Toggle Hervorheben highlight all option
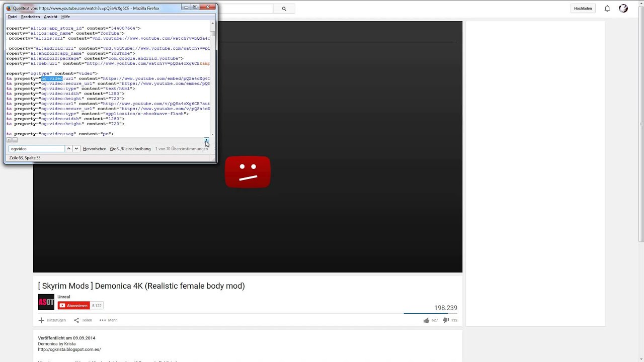 pos(95,149)
